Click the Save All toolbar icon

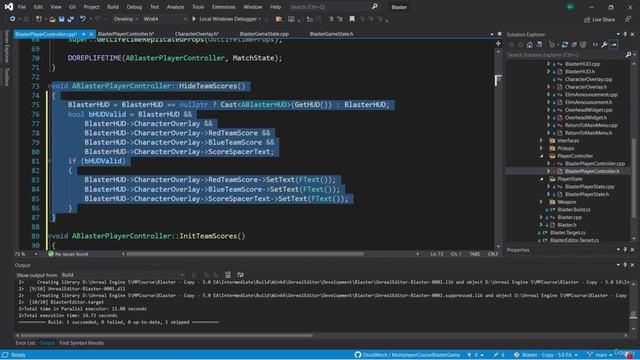point(71,19)
